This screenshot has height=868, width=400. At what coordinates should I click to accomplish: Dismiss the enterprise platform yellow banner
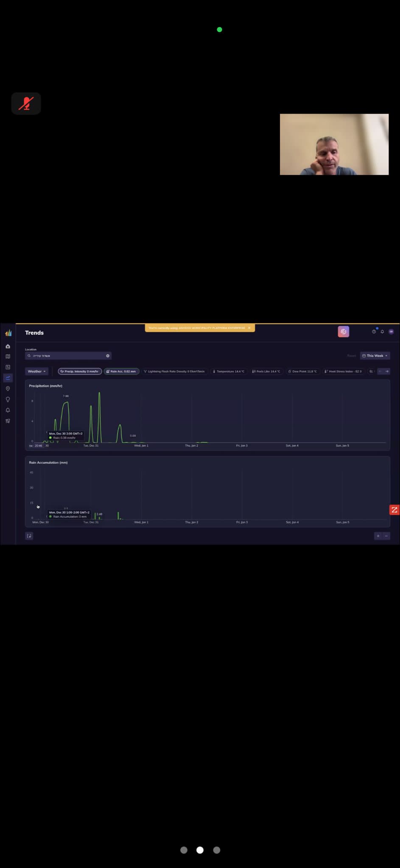click(x=249, y=328)
